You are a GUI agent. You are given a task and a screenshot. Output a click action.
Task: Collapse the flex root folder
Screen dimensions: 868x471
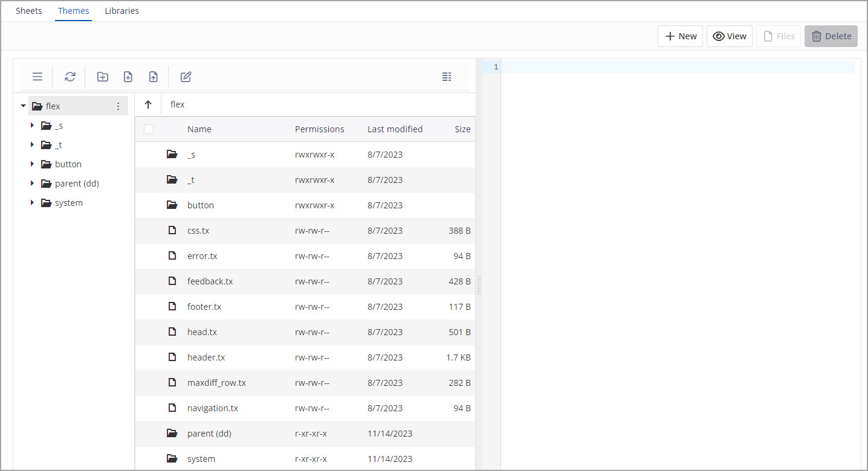click(x=23, y=106)
